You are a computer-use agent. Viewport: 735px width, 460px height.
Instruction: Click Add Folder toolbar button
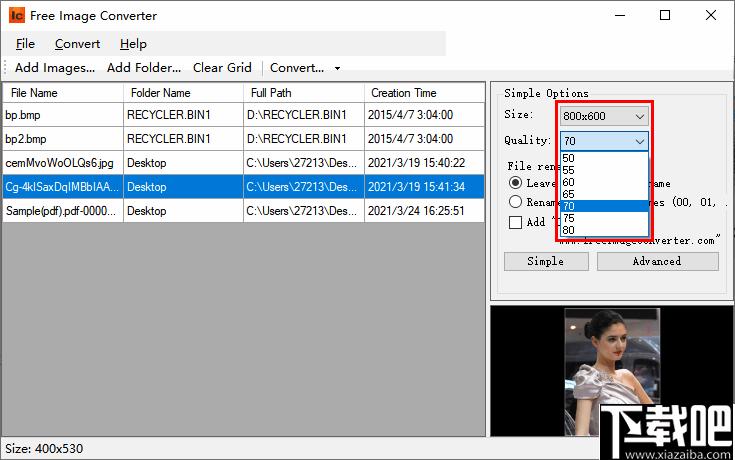[144, 68]
